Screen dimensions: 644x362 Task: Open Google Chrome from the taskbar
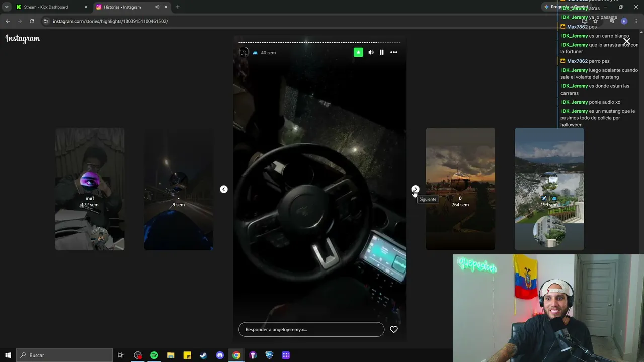click(236, 355)
